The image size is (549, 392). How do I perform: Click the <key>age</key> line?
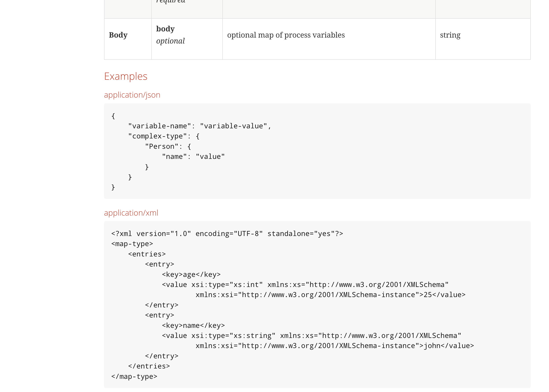tap(191, 274)
